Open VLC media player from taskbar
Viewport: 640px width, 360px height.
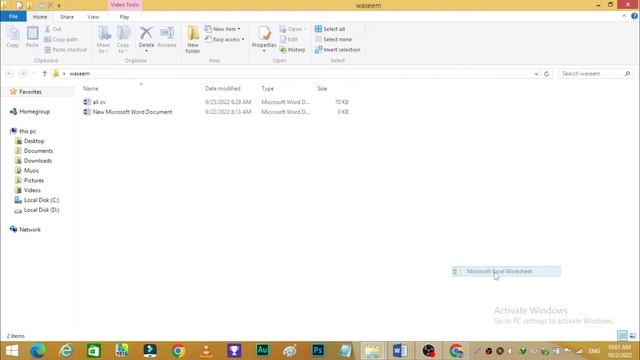tap(206, 351)
